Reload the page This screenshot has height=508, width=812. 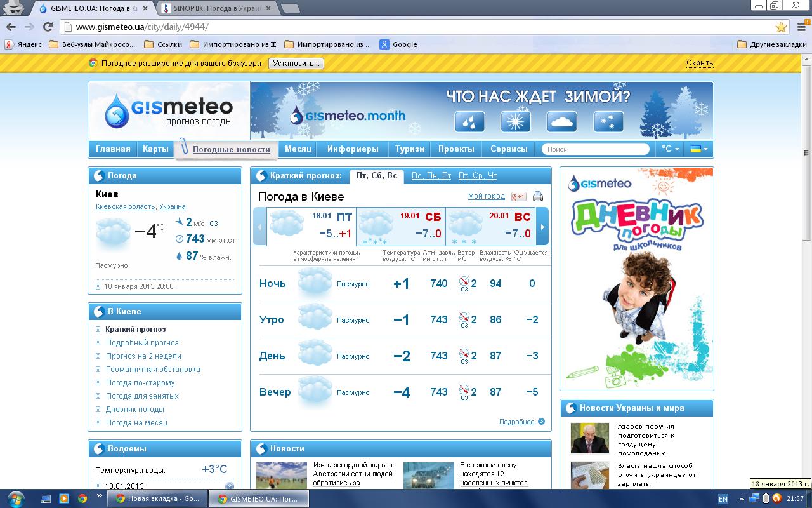tap(48, 27)
